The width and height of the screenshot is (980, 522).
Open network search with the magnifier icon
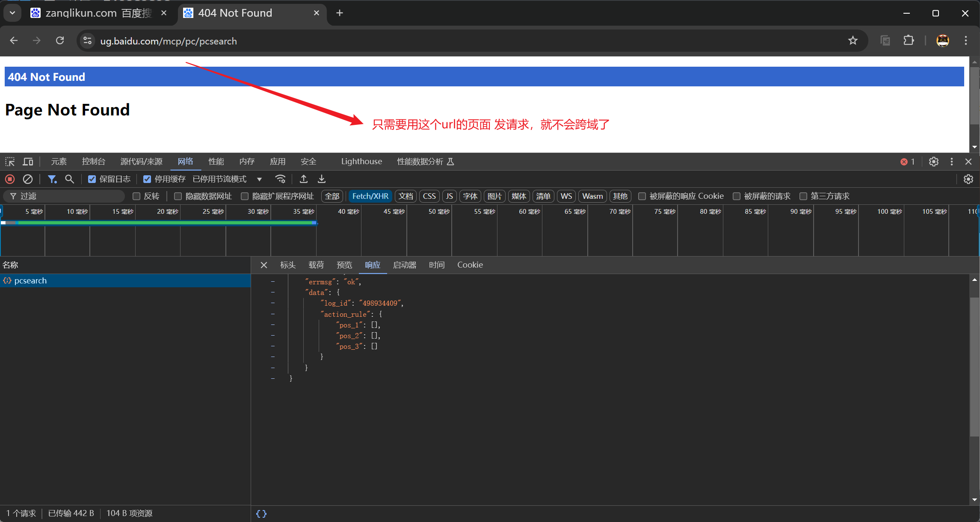pos(69,179)
